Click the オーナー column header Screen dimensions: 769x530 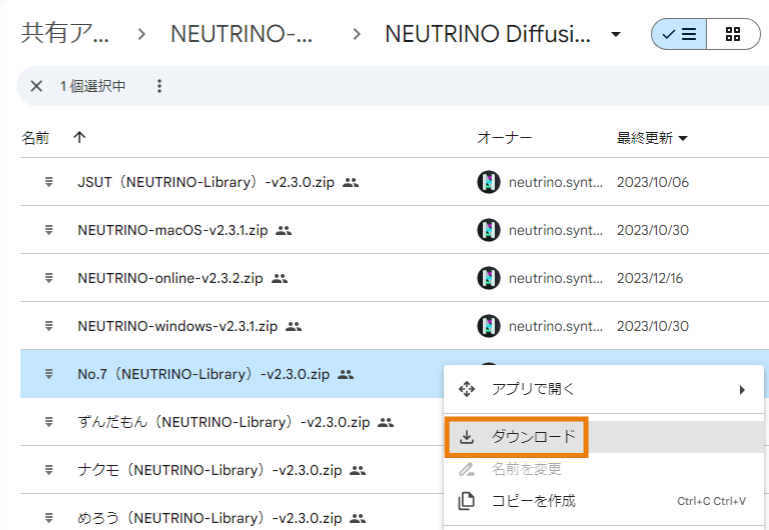(x=505, y=138)
